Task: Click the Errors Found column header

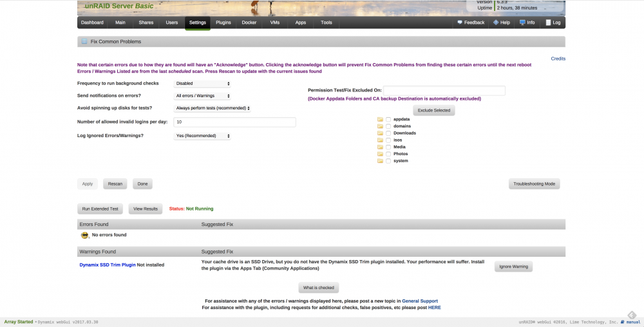Action: [x=94, y=225]
